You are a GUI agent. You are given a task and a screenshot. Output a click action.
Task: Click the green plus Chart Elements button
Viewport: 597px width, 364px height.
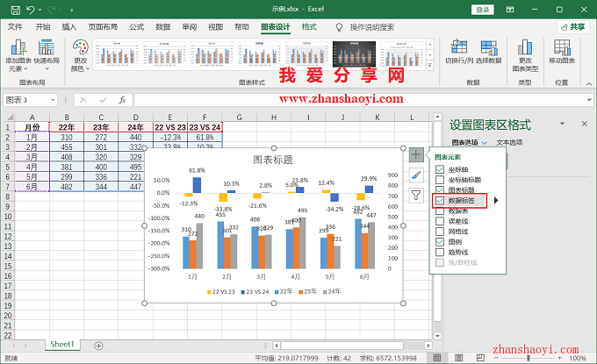point(416,154)
